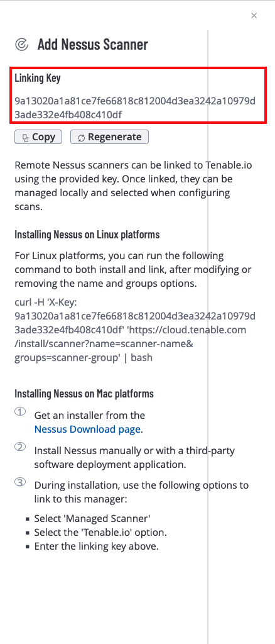Image resolution: width=275 pixels, height=644 pixels.
Task: Open the Nessus Download page link
Action: coord(88,429)
